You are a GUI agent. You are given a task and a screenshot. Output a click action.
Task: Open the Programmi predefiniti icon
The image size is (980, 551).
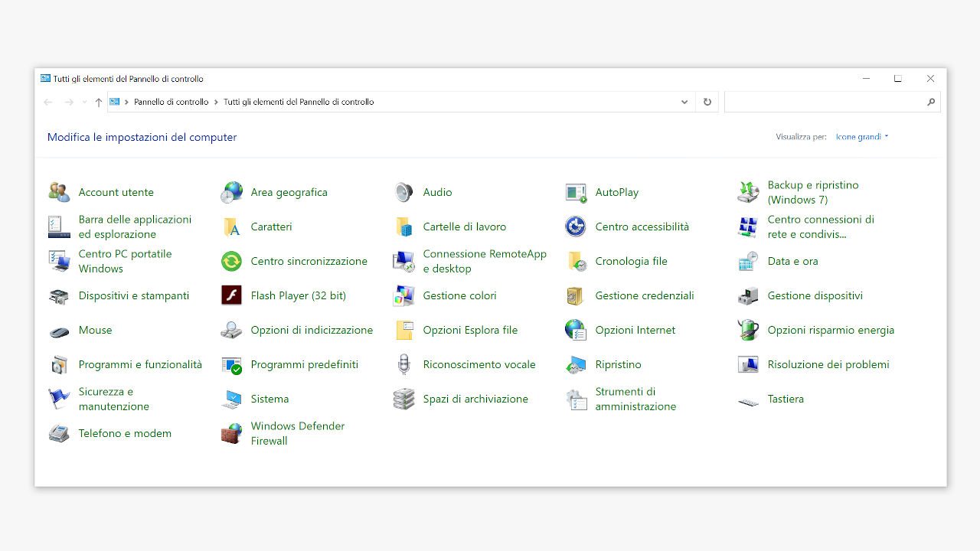point(231,364)
